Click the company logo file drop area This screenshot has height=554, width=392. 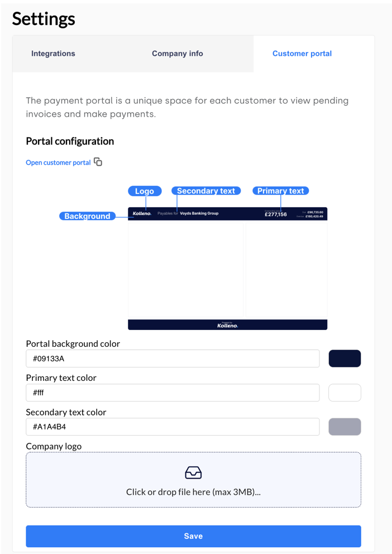193,480
